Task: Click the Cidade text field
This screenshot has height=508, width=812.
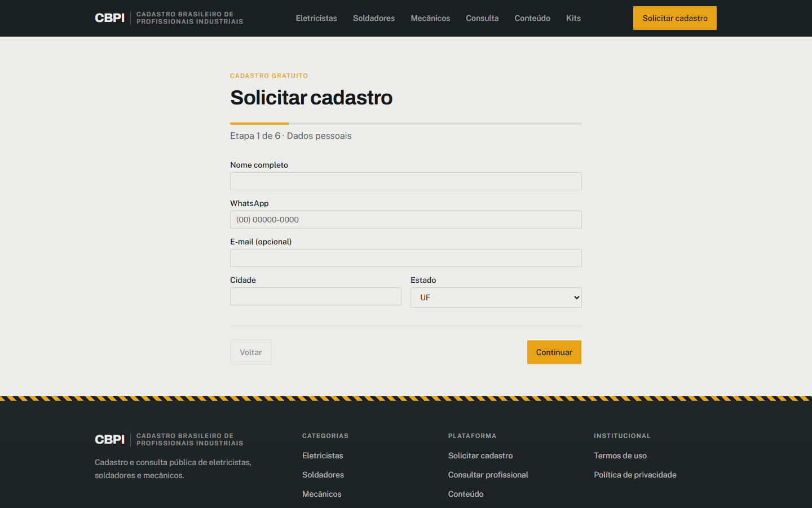Action: (316, 296)
